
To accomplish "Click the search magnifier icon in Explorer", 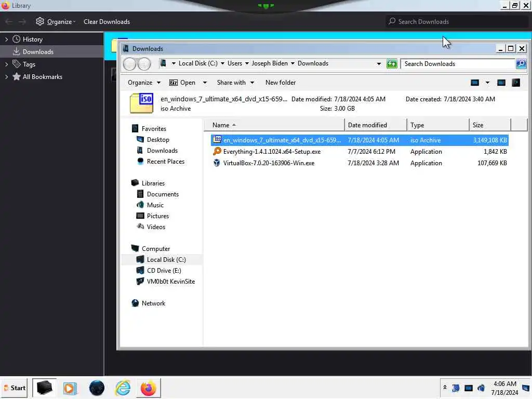I will pos(521,64).
